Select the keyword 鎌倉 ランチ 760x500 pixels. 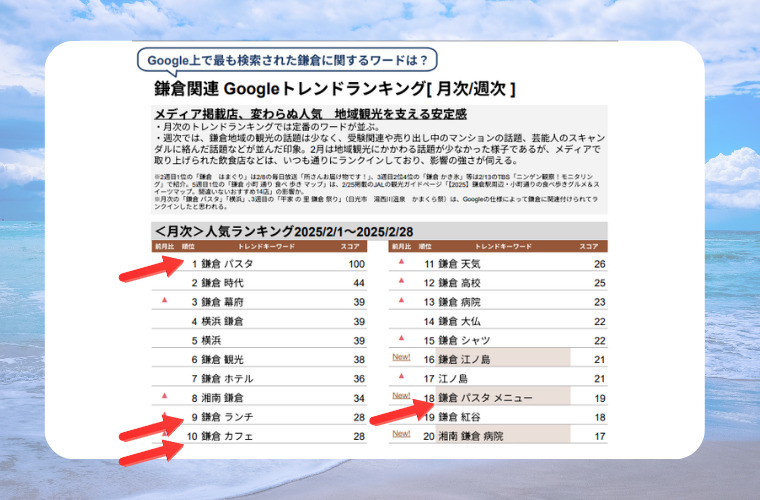[x=227, y=417]
